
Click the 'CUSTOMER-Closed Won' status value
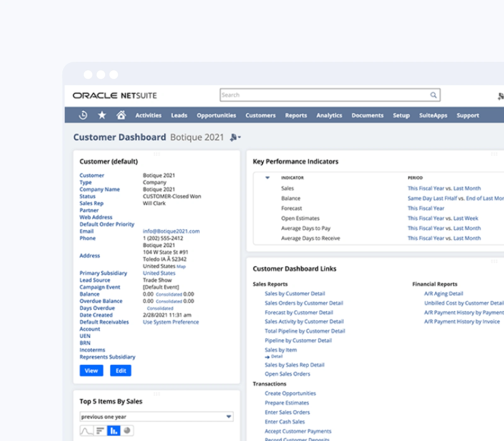click(172, 196)
